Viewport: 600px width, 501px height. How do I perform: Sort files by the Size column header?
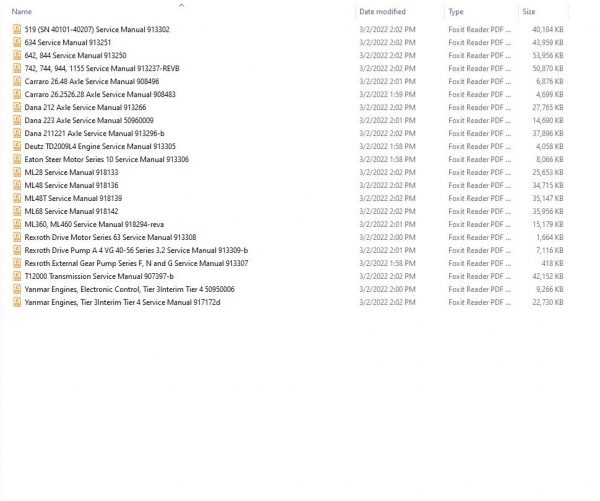point(529,11)
